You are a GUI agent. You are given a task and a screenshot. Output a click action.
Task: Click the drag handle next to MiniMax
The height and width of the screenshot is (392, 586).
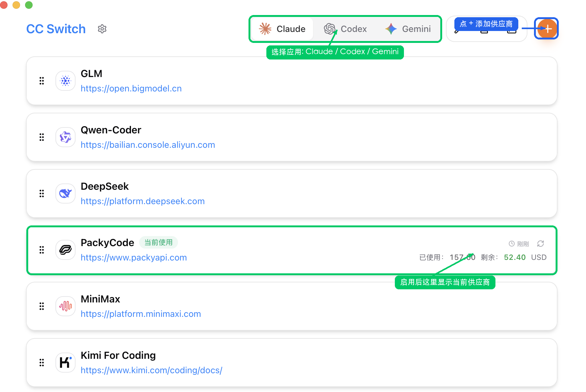point(42,306)
